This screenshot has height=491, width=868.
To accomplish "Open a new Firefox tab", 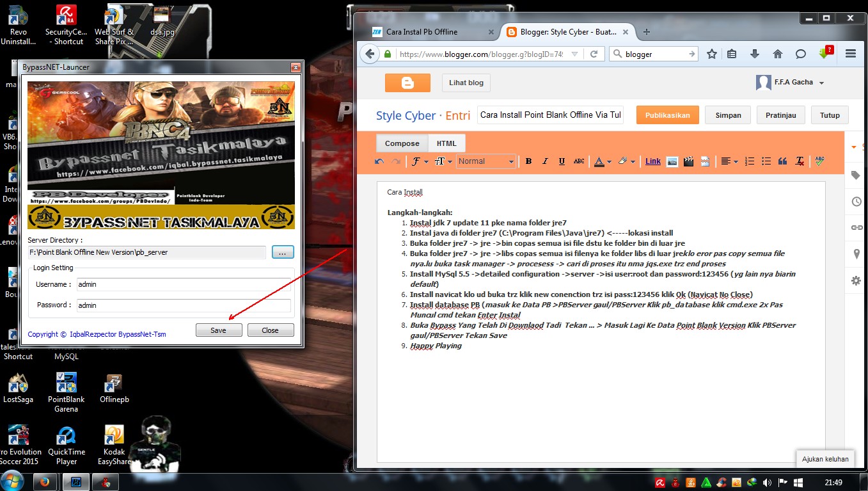I will [x=647, y=32].
